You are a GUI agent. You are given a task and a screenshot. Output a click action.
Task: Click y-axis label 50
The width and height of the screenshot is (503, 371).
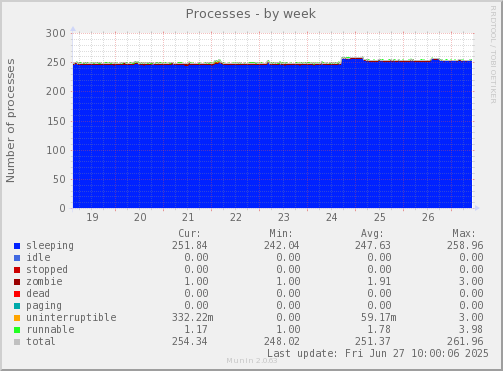point(59,179)
